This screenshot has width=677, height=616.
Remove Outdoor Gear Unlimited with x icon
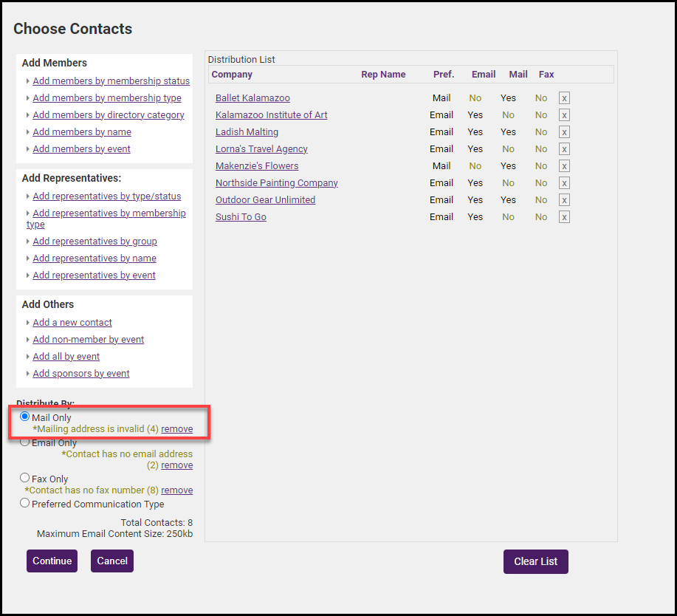564,200
